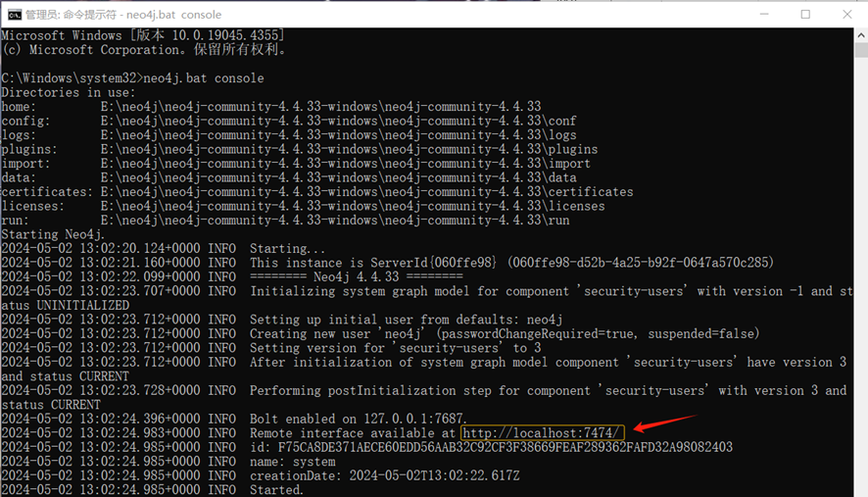Click the run: directory path line
The height and width of the screenshot is (497, 868).
[286, 221]
